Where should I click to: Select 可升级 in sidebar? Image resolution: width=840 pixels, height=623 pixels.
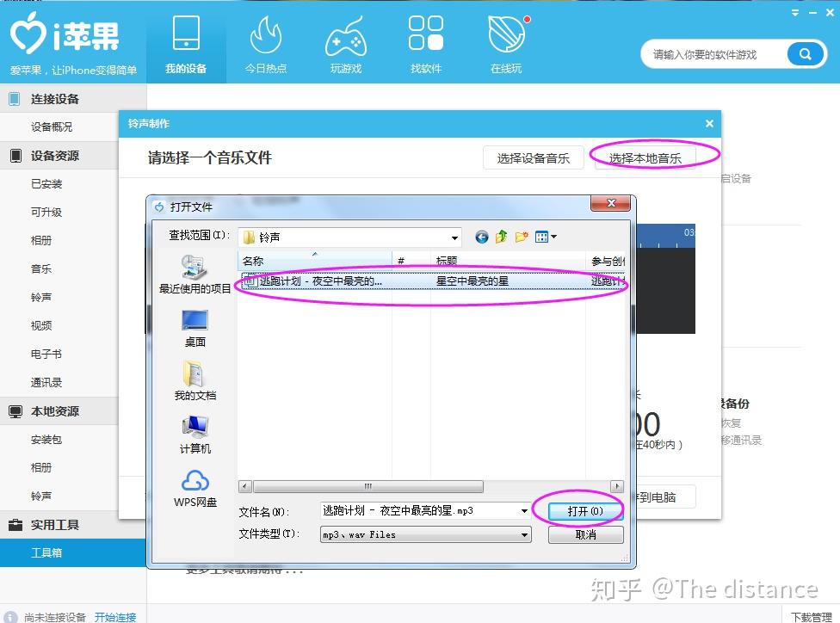coord(46,213)
